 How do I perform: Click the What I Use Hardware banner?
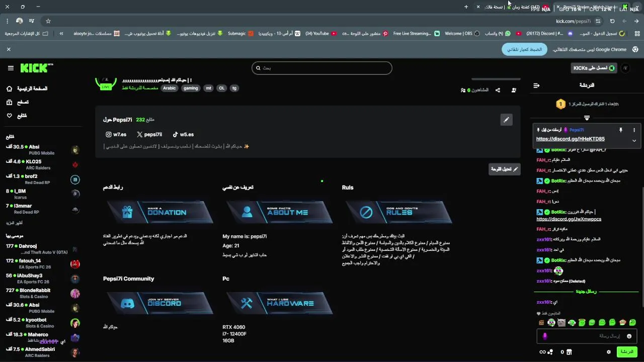279,303
